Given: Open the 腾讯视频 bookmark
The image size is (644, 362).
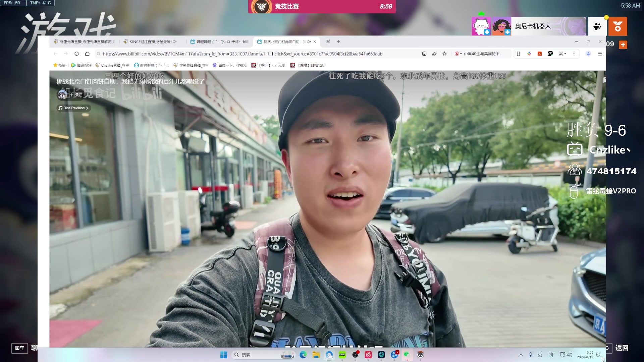Looking at the screenshot, I should (x=81, y=65).
